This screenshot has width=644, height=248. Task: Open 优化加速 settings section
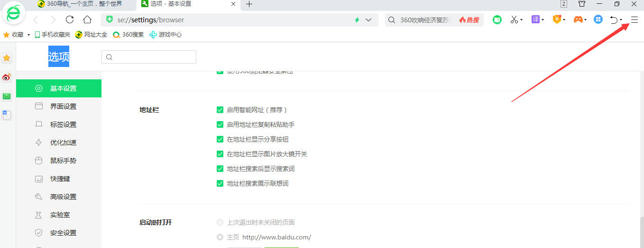[59, 143]
